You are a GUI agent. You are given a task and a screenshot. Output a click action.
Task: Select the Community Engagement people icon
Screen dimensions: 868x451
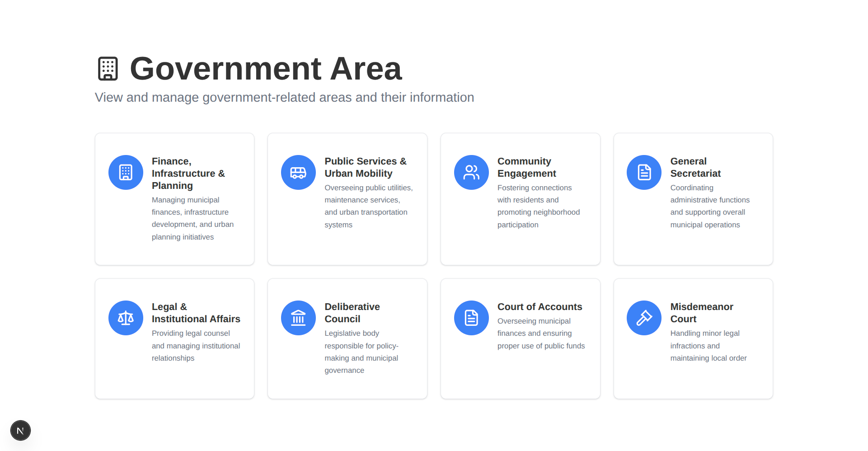(471, 172)
